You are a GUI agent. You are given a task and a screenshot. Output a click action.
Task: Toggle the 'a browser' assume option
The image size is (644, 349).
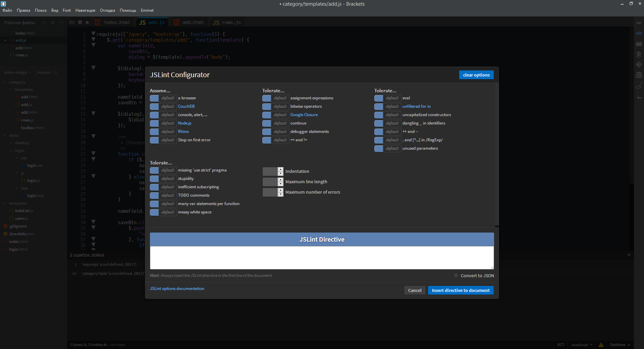(x=163, y=98)
